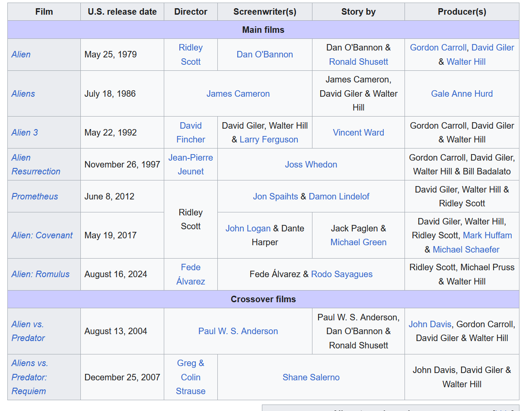Open Aliens vs. Predator: Requiem link

tap(30, 377)
